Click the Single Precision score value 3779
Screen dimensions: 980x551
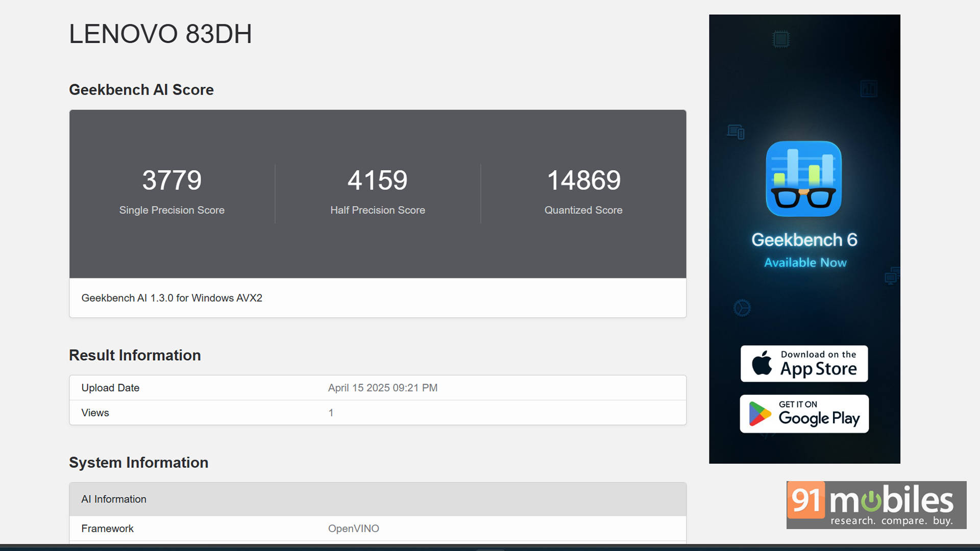pos(172,180)
